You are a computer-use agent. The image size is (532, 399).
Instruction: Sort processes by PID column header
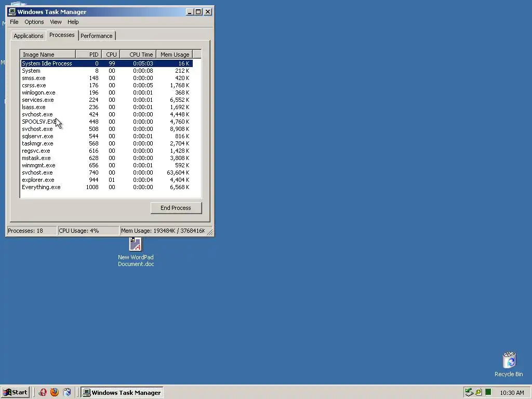point(88,54)
